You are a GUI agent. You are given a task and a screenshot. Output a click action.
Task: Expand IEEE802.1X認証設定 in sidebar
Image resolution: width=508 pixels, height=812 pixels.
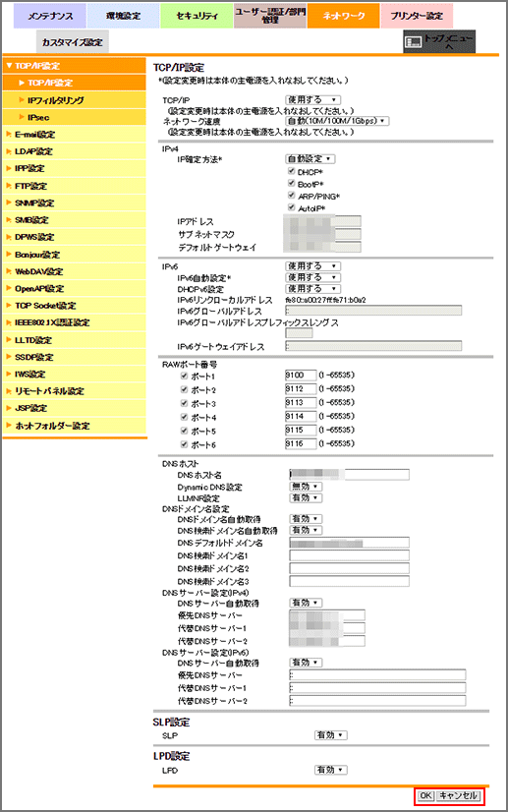tap(75, 322)
